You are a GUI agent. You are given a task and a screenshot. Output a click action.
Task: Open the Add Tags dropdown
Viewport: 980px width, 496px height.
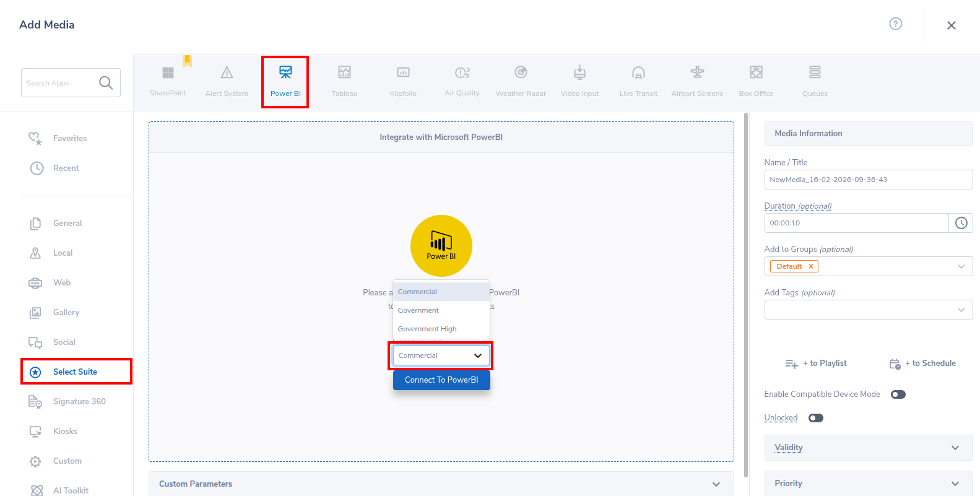pos(869,310)
